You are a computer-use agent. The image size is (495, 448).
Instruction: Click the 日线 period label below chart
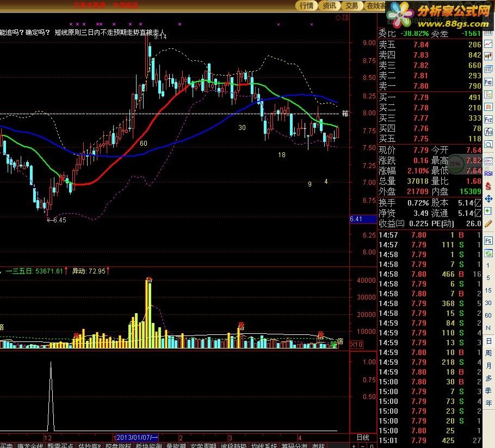tap(363, 437)
